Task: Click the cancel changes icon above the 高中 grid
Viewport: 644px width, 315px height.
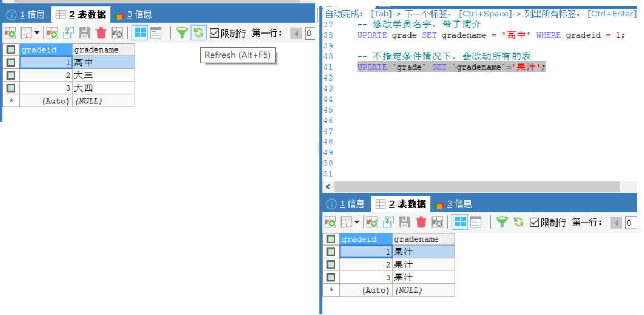Action: pyautogui.click(x=117, y=33)
